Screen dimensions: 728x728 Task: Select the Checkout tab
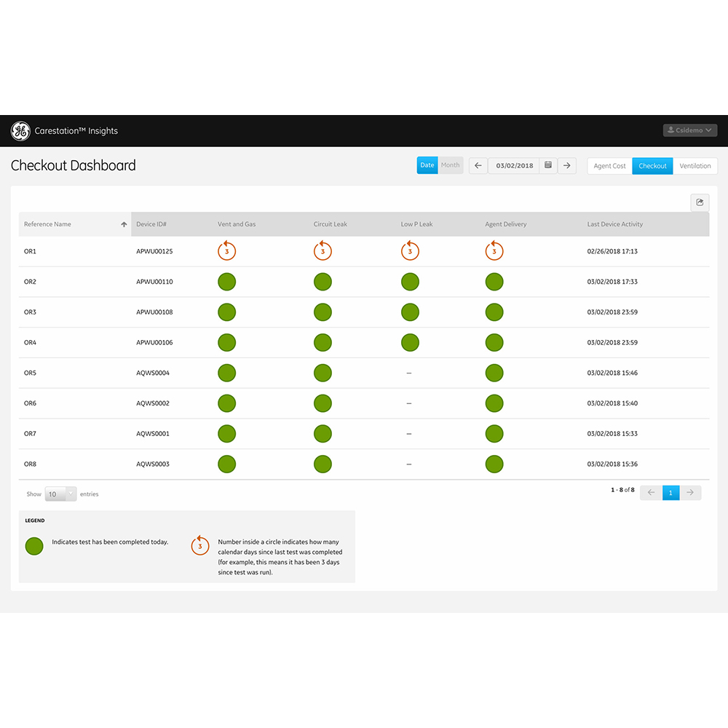(652, 166)
